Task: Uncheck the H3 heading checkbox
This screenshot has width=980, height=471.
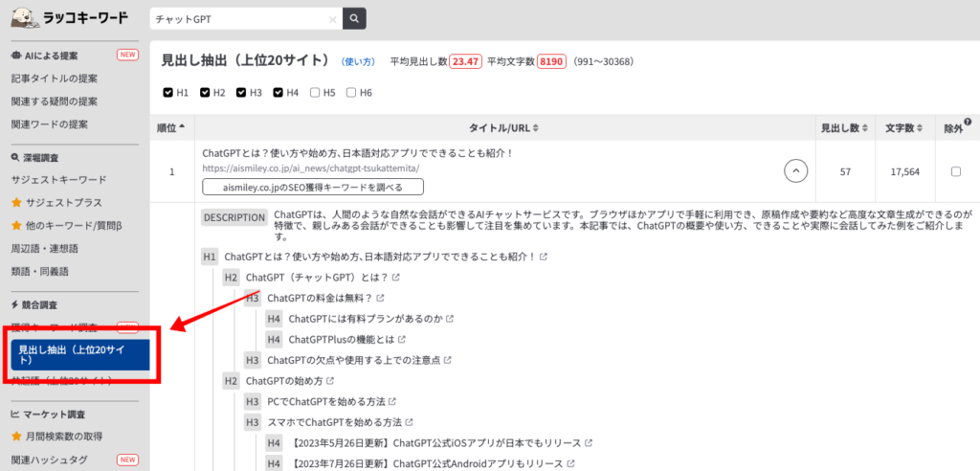Action: pos(241,93)
